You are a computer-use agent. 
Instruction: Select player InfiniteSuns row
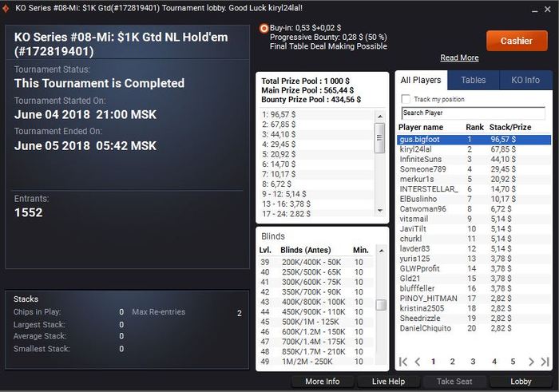pyautogui.click(x=474, y=160)
